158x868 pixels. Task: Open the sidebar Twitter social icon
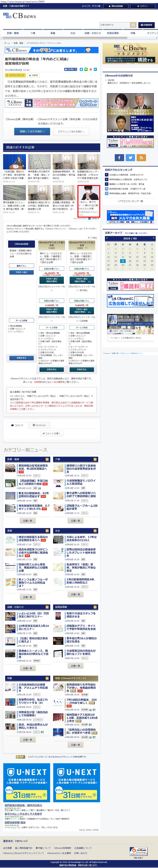tap(130, 157)
